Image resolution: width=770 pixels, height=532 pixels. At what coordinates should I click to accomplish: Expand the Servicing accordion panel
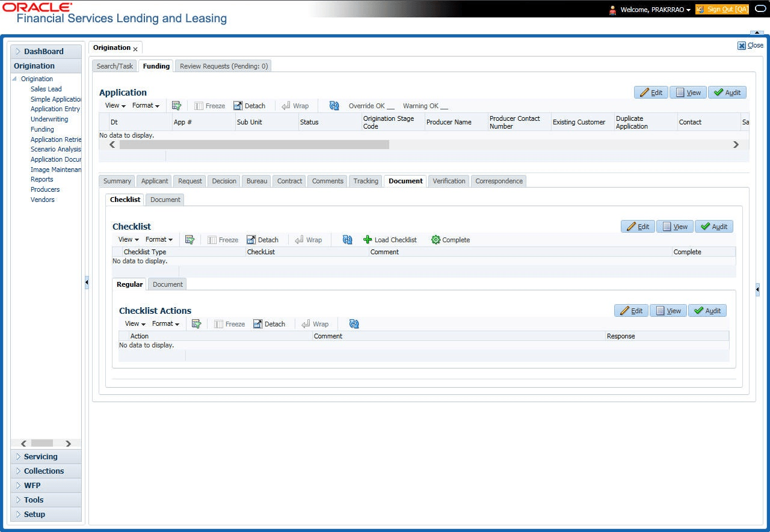[46, 457]
